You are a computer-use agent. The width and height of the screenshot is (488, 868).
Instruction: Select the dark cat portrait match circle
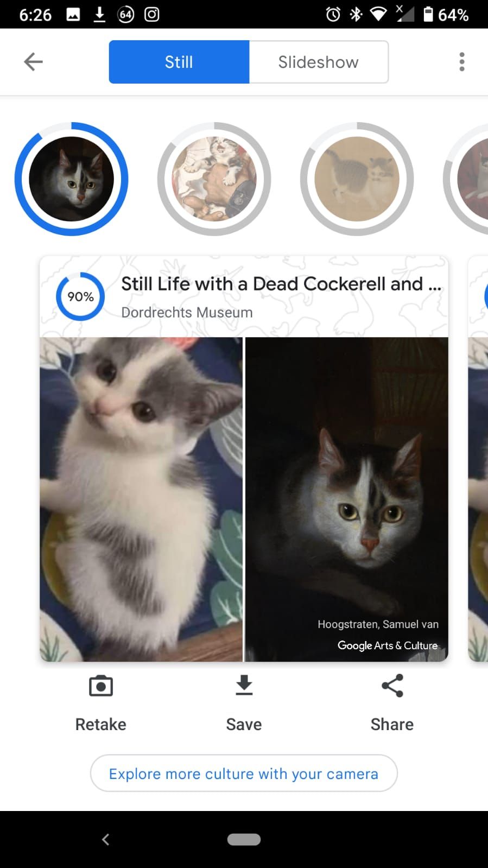tap(72, 179)
